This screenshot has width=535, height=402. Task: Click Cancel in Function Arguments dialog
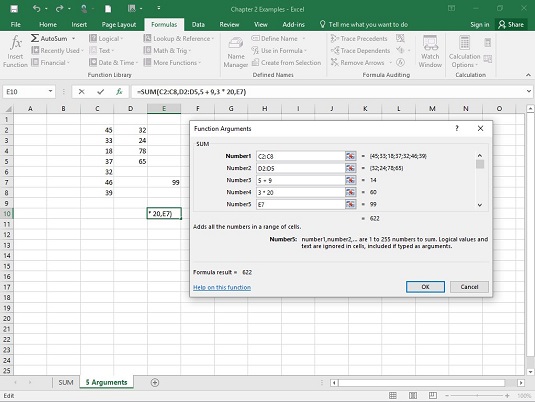469,287
